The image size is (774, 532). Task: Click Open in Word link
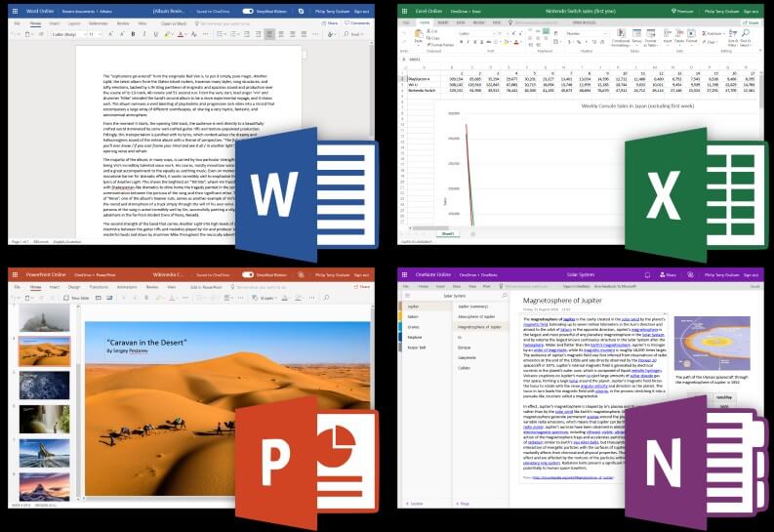coord(174,23)
